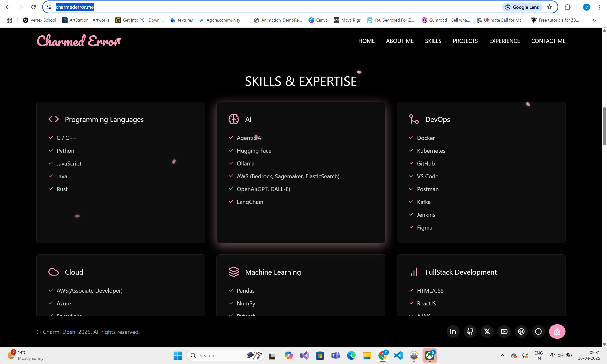This screenshot has height=364, width=607.
Task: Open CONTACT ME nav link
Action: (x=548, y=41)
